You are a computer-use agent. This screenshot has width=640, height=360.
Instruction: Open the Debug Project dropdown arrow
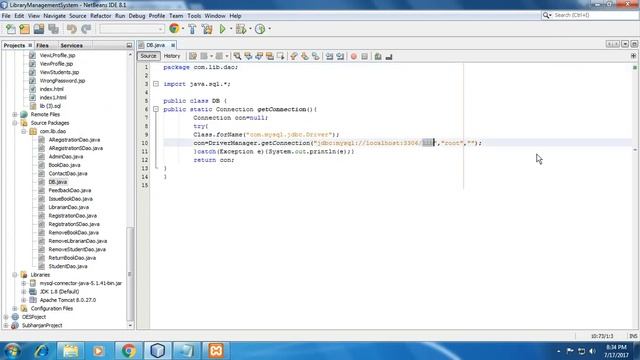click(250, 29)
